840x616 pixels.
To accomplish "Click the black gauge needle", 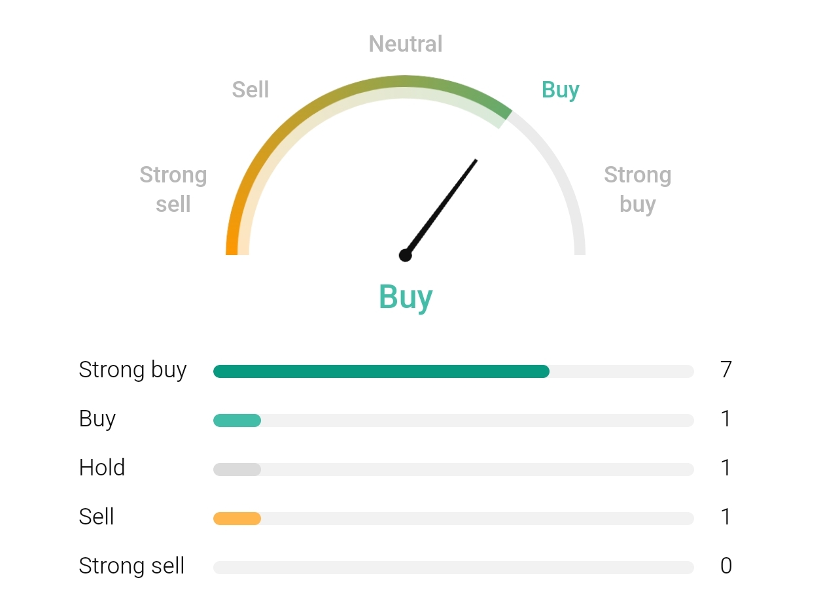I will tap(442, 207).
